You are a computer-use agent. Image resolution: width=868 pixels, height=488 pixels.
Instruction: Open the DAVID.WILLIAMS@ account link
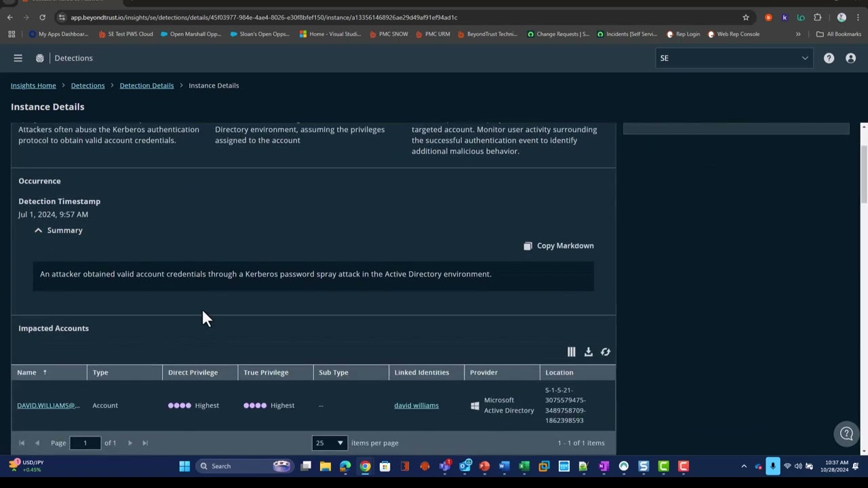pos(48,405)
